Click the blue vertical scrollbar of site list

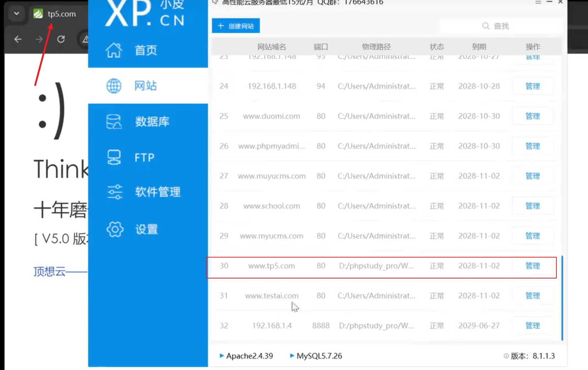[562, 298]
